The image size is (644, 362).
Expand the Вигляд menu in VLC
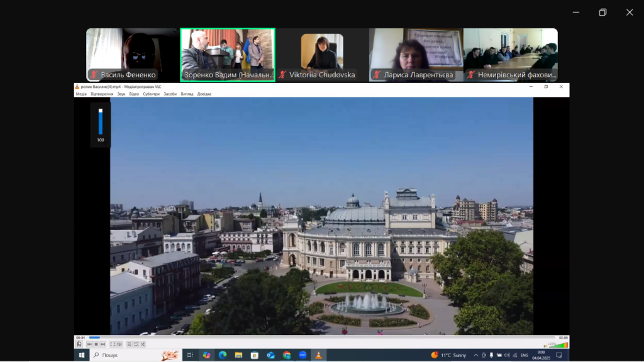(187, 94)
